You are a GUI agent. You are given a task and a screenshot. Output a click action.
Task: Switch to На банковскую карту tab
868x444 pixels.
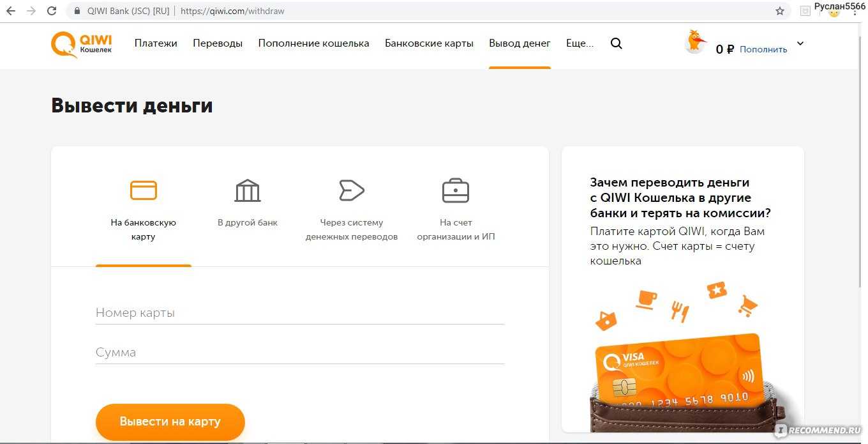144,229
